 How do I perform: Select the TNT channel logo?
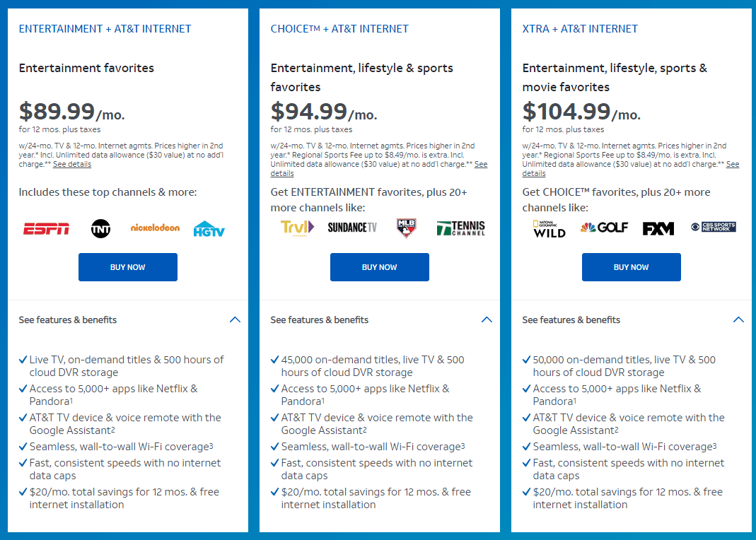coord(100,228)
